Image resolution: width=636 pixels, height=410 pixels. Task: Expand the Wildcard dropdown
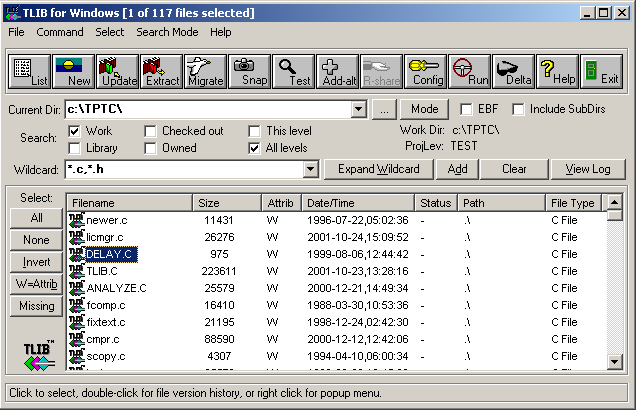coord(310,170)
